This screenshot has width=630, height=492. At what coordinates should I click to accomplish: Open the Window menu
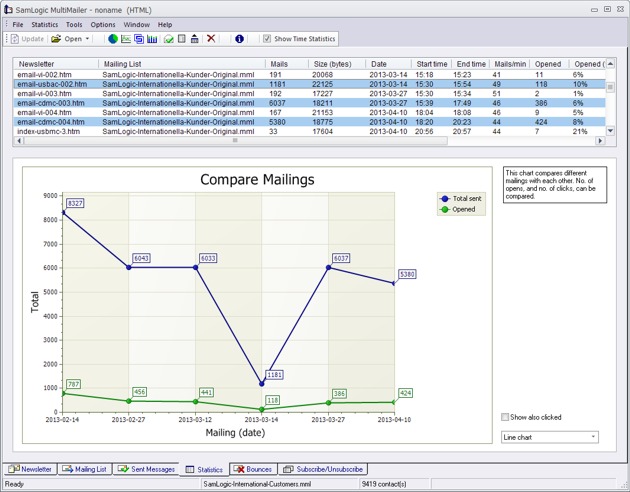coord(137,24)
